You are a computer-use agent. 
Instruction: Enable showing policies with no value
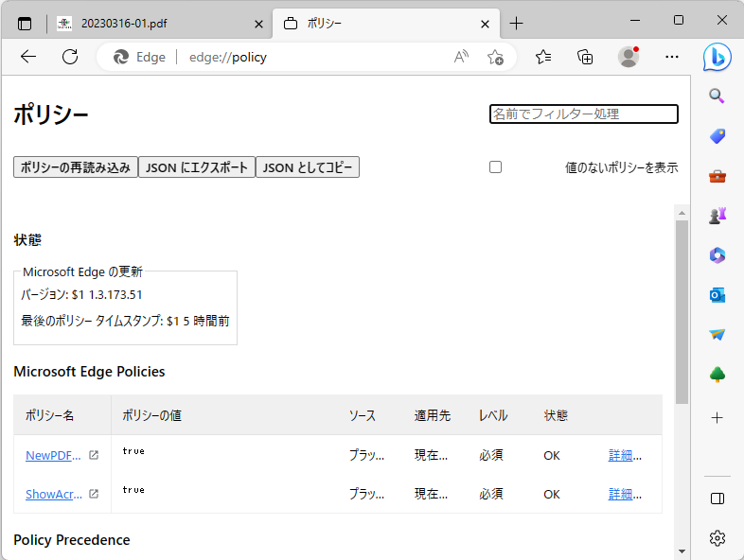point(495,166)
